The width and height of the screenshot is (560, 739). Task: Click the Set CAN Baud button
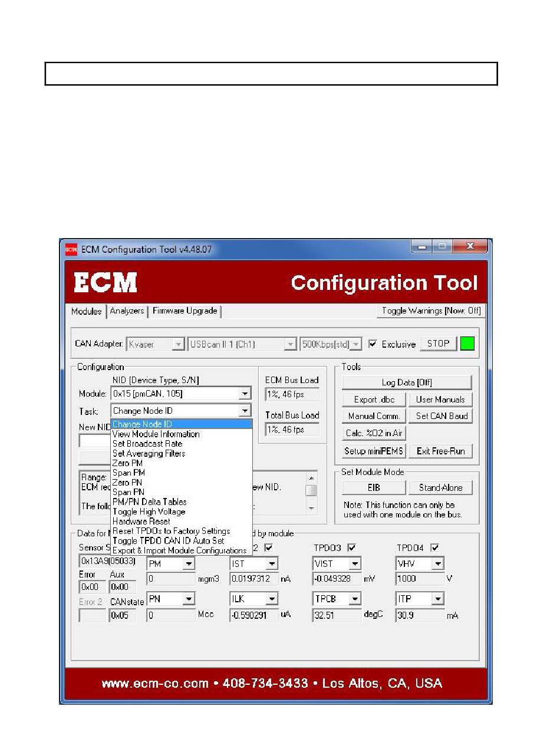[440, 416]
